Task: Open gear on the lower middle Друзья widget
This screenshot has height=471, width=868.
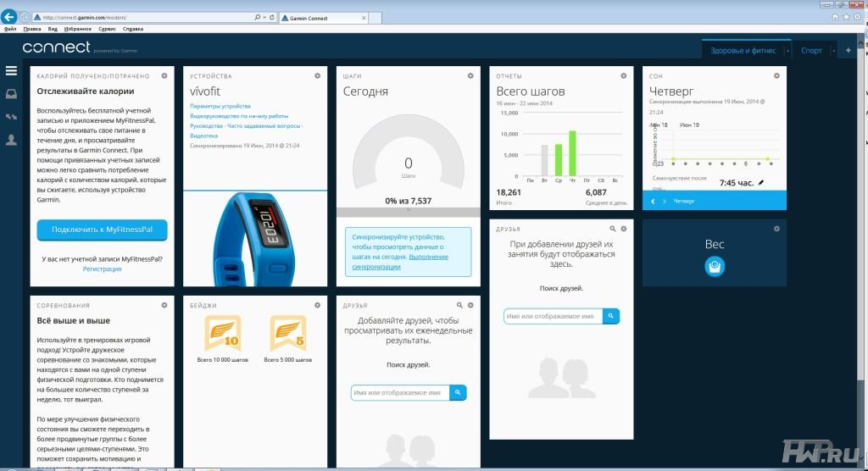Action: point(470,305)
